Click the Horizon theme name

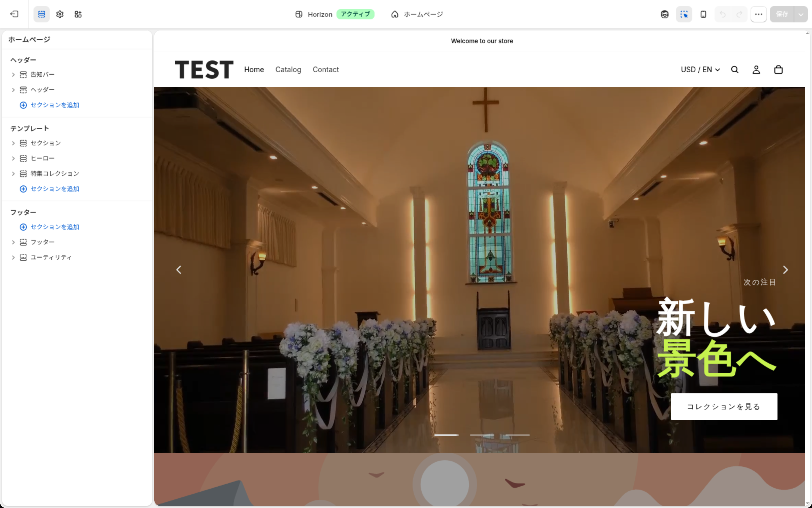(x=320, y=14)
